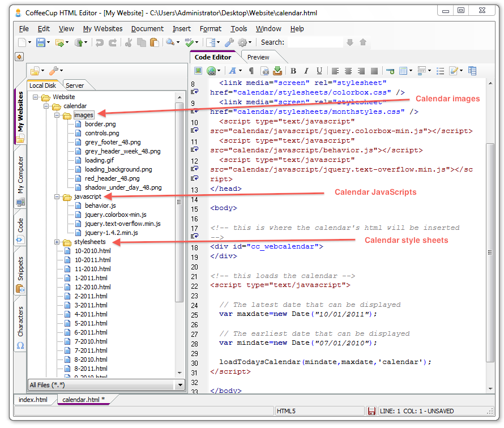Image resolution: width=504 pixels, height=428 pixels.
Task: Toggle underline formatting
Action: click(319, 71)
